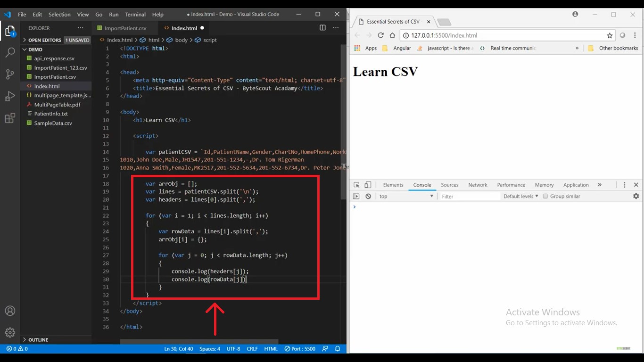Image resolution: width=644 pixels, height=362 pixels.
Task: Click the Port : 5500 status item
Action: (300, 349)
